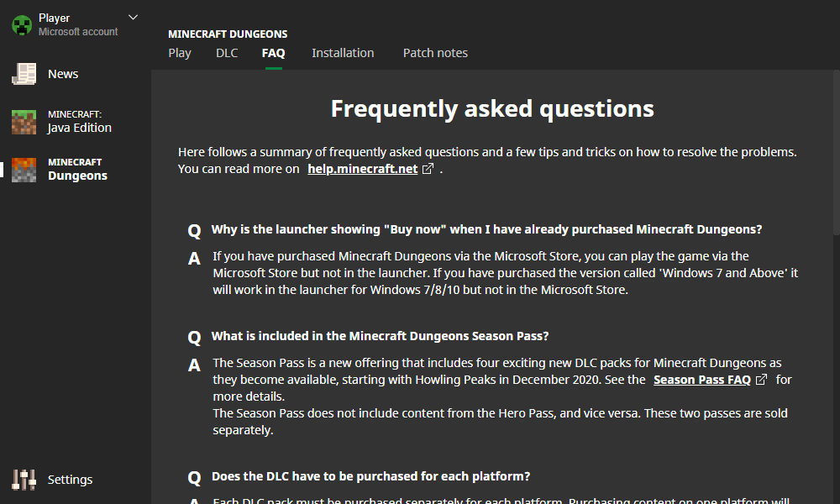Open the News section label
Screen dimensions: 840x504
[63, 74]
